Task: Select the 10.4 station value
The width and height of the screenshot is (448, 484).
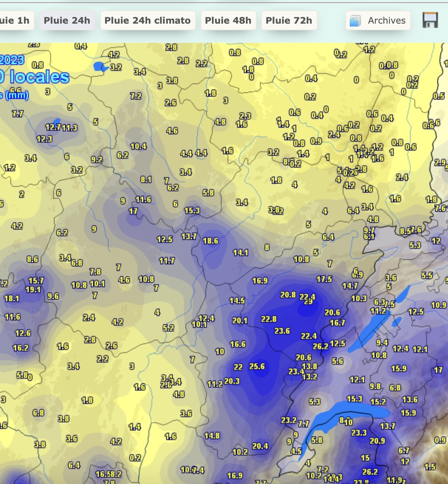Action: [138, 146]
